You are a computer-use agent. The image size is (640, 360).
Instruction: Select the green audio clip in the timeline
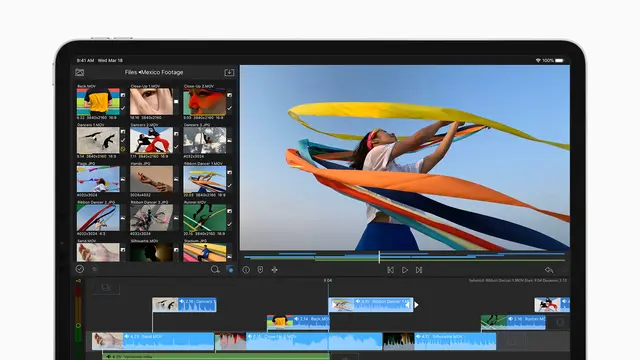point(216,356)
